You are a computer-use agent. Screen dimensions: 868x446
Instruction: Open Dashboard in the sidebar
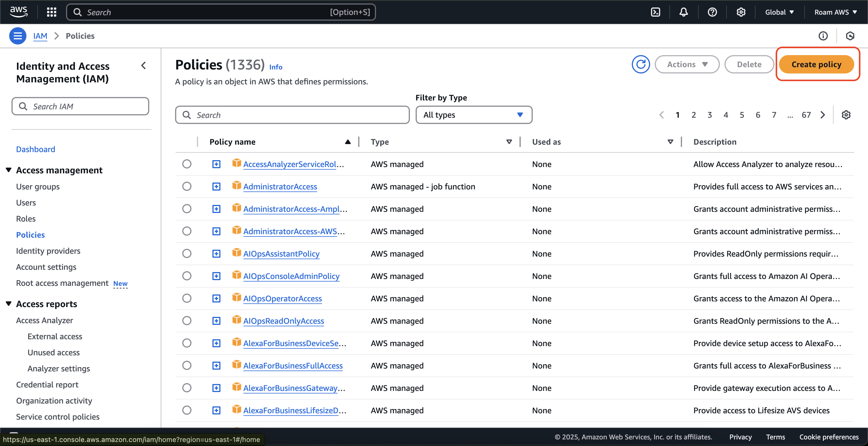pyautogui.click(x=35, y=149)
